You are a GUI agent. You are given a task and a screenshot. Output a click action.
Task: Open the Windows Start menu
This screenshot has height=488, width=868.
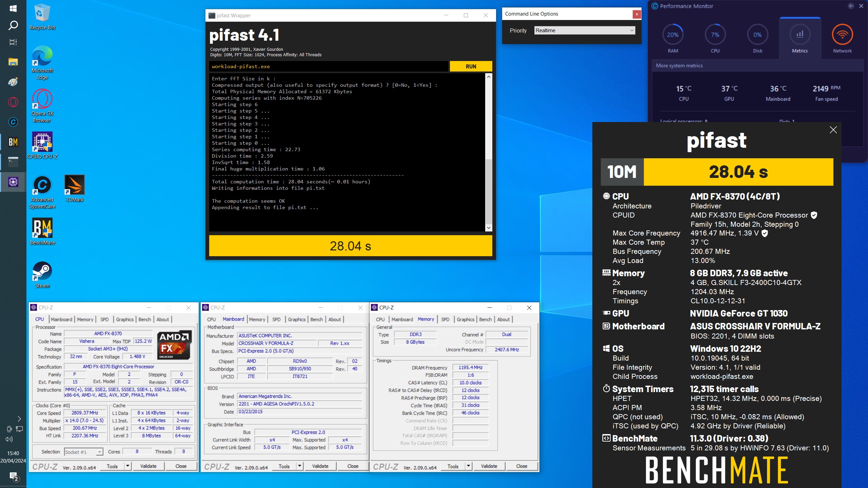[x=13, y=8]
